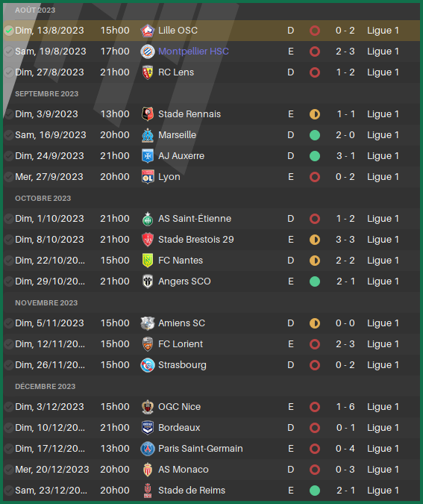Select the Ligue 1 label for Stade de Reims
Image resolution: width=423 pixels, height=504 pixels.
[x=383, y=491]
